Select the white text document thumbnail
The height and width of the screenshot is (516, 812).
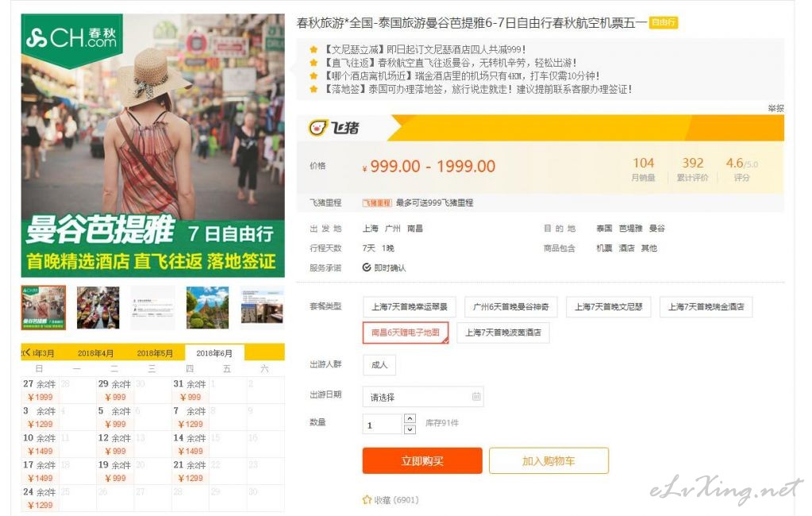click(152, 307)
